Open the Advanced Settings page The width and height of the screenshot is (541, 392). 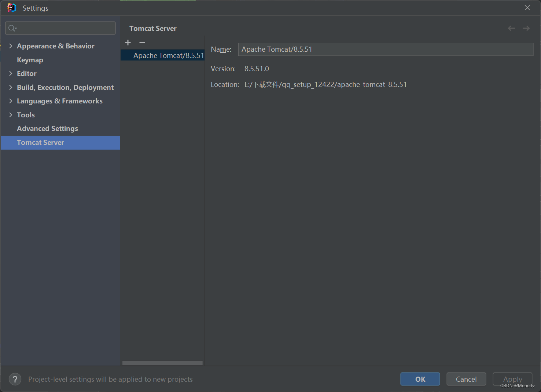coord(47,129)
